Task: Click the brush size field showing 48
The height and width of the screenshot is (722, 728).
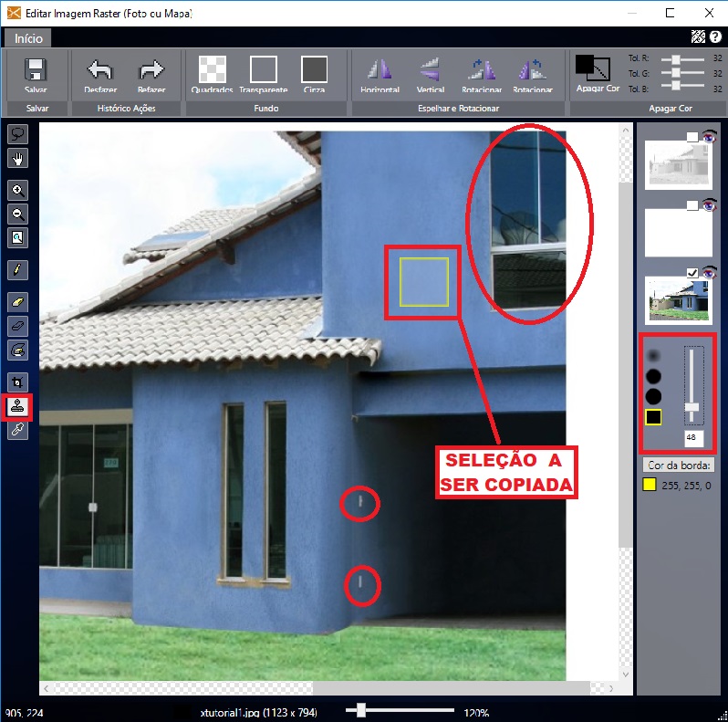Action: tap(693, 438)
